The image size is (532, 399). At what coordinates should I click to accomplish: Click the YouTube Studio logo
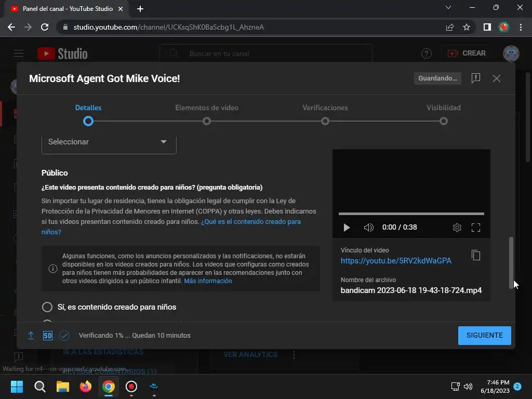(62, 54)
